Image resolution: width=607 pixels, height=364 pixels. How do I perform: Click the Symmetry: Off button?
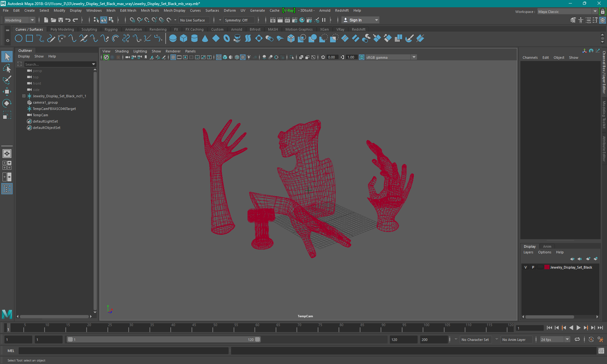(239, 20)
